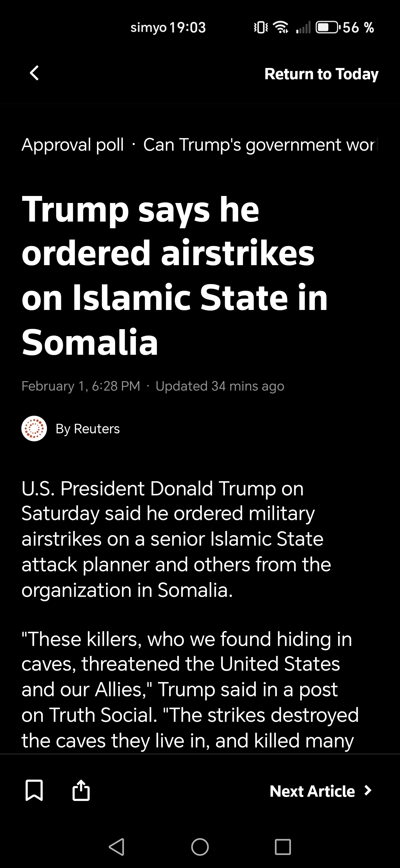Click Return to Today
400x868 pixels.
[321, 74]
